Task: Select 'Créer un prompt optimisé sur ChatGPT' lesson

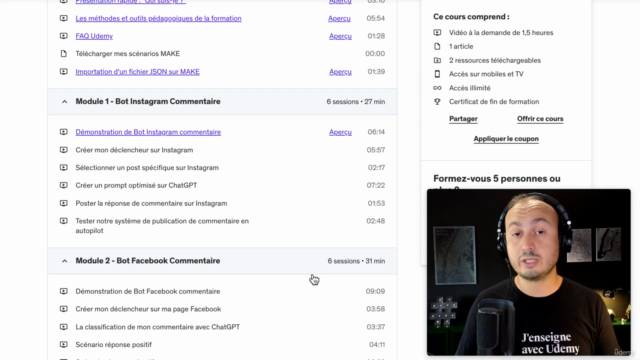Action: tap(136, 185)
